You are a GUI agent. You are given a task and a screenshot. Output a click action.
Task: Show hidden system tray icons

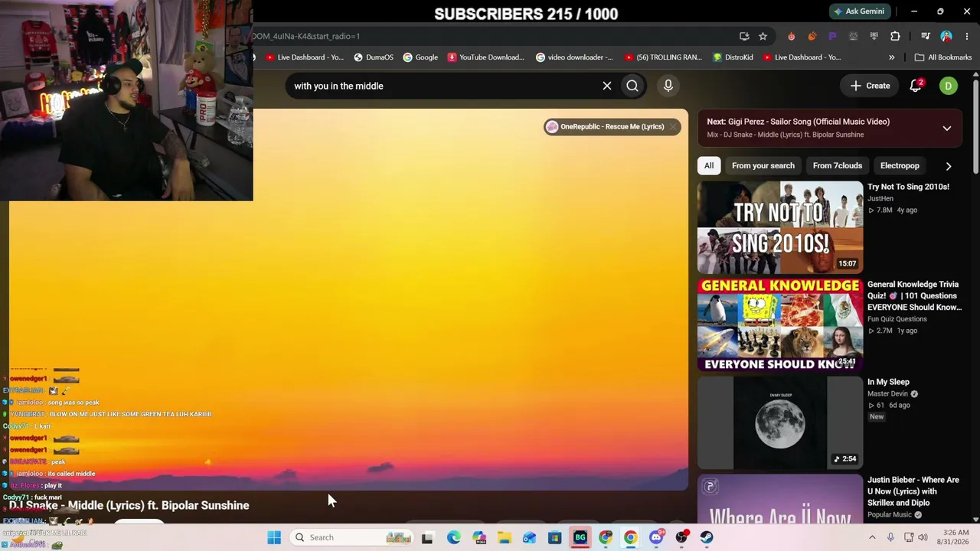tap(872, 537)
